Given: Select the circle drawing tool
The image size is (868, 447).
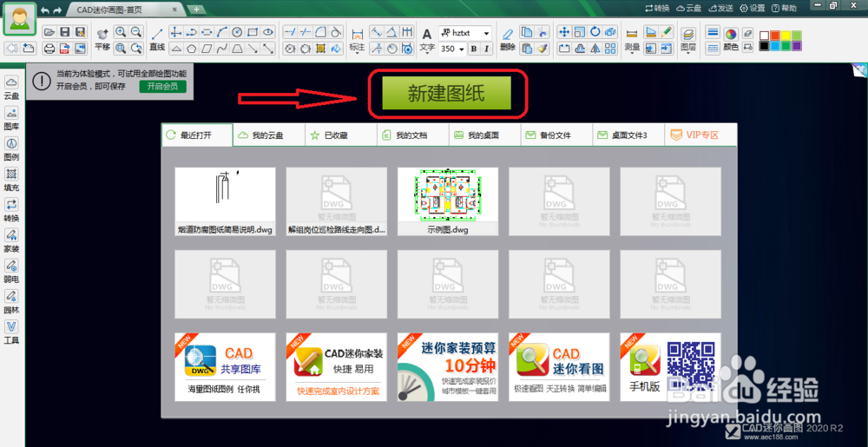Looking at the screenshot, I should (x=237, y=32).
